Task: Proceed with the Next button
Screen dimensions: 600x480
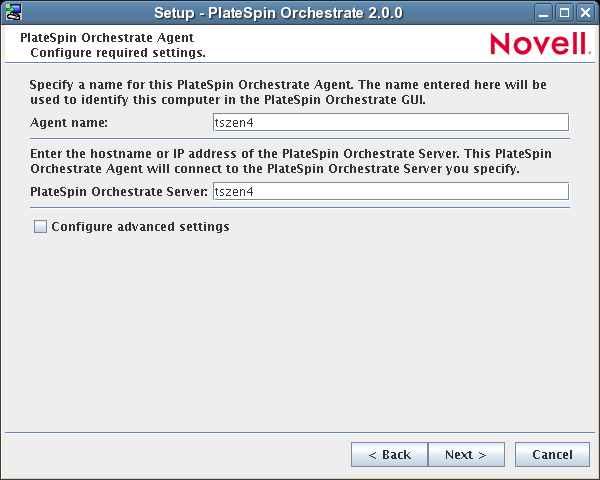Action: tap(465, 455)
